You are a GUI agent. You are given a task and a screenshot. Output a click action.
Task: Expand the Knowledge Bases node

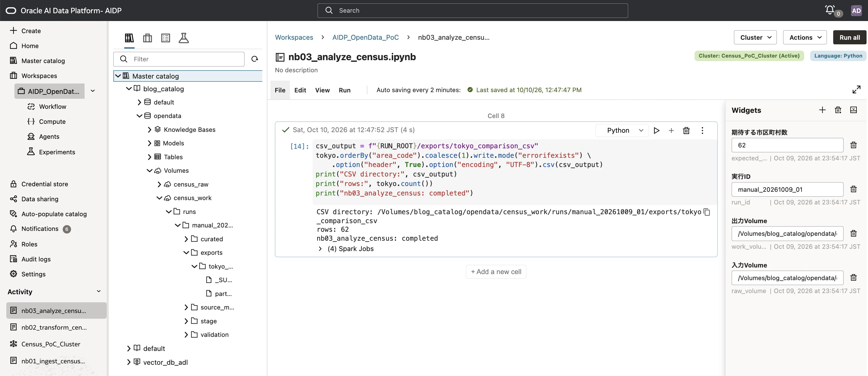[x=150, y=130]
